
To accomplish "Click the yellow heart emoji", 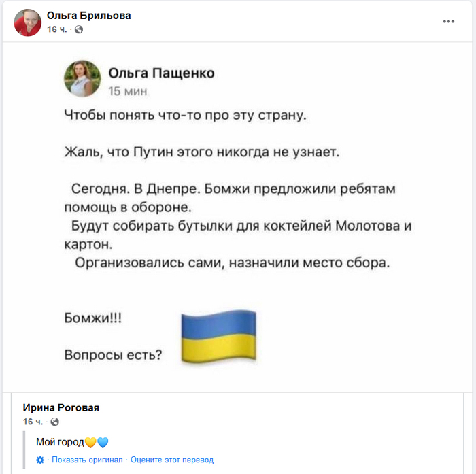I will 90,442.
